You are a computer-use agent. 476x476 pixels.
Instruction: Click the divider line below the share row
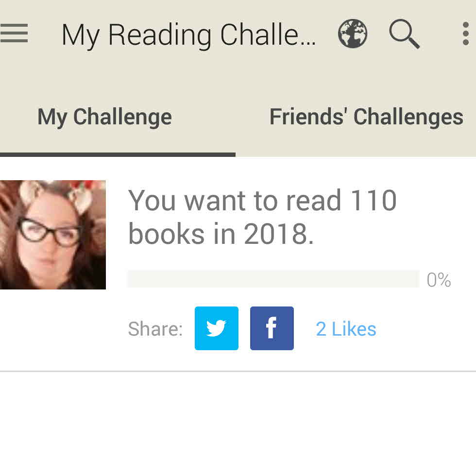(238, 372)
